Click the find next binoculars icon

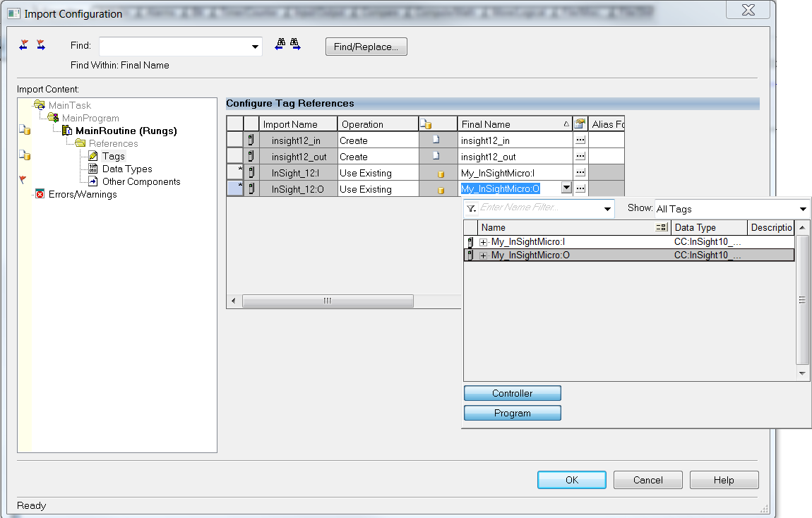click(295, 44)
